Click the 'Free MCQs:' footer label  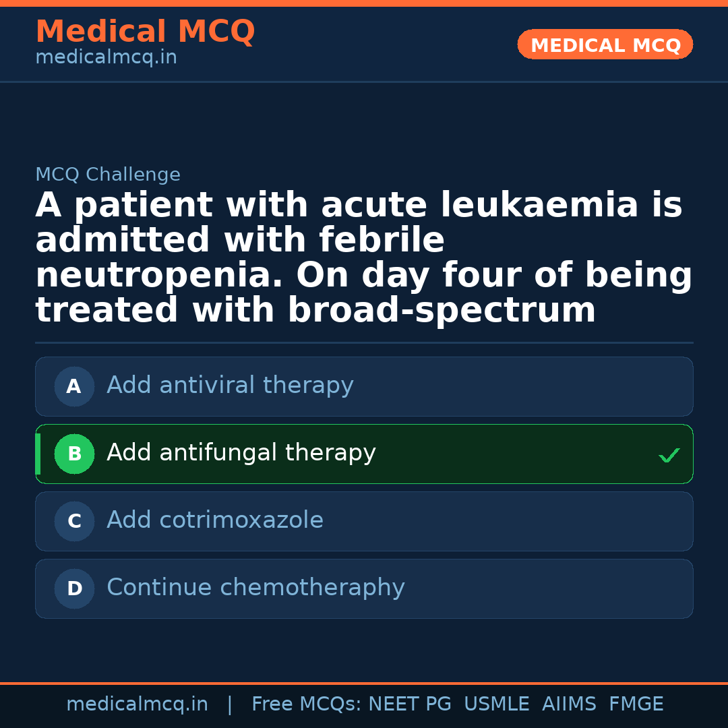pos(307,704)
